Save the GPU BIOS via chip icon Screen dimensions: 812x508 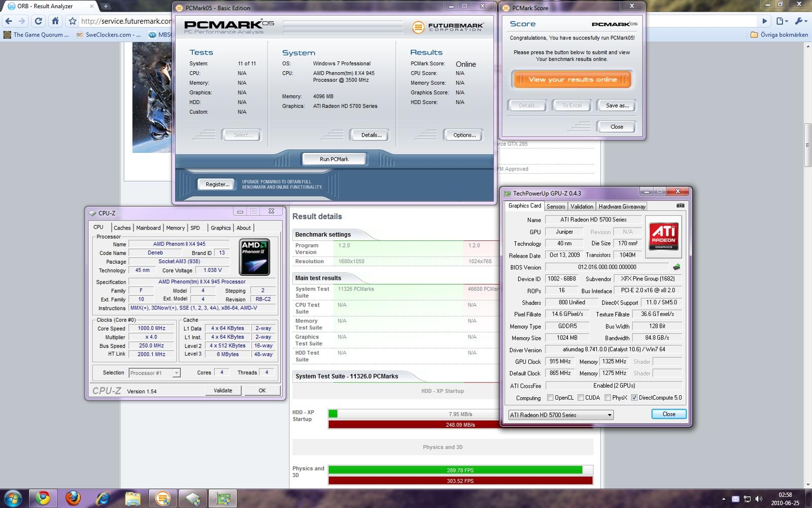click(676, 267)
